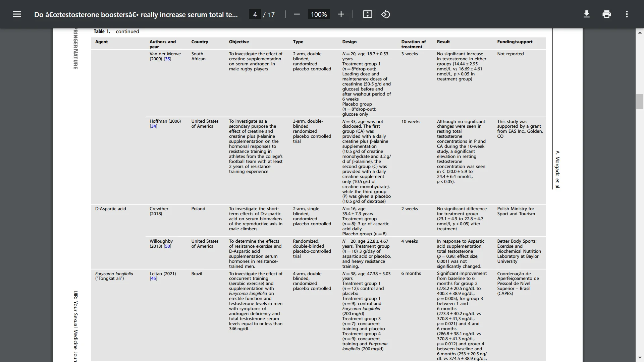Open citation link [34] for Hoffman
This screenshot has height=362, width=644.
153,126
